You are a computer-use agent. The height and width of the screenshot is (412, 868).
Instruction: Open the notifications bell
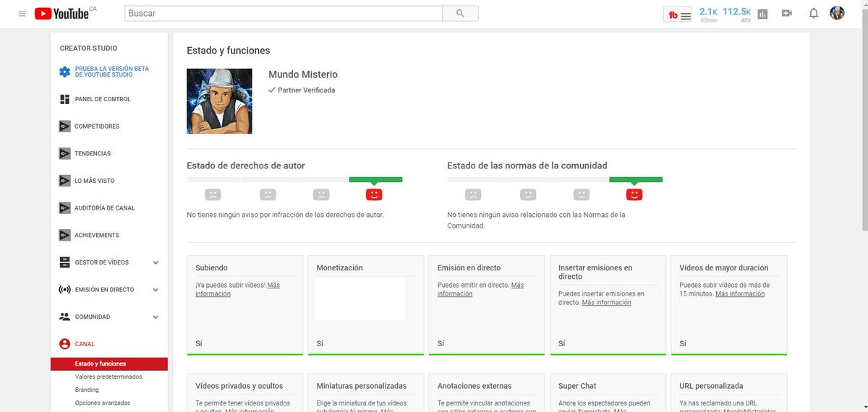coord(814,14)
